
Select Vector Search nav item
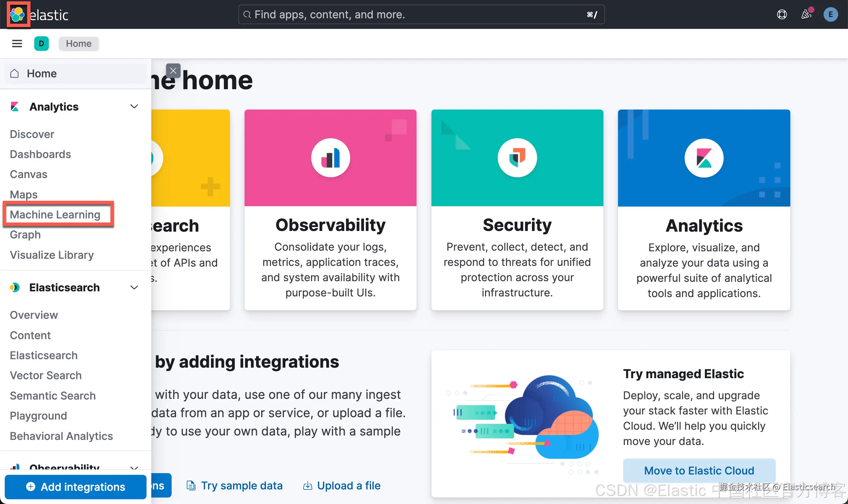[45, 375]
